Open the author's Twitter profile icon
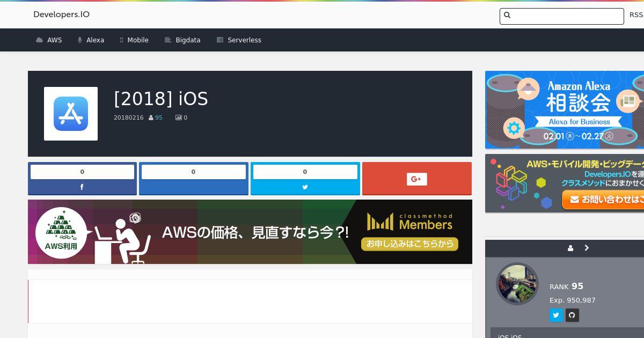The width and height of the screenshot is (644, 338). pyautogui.click(x=556, y=315)
